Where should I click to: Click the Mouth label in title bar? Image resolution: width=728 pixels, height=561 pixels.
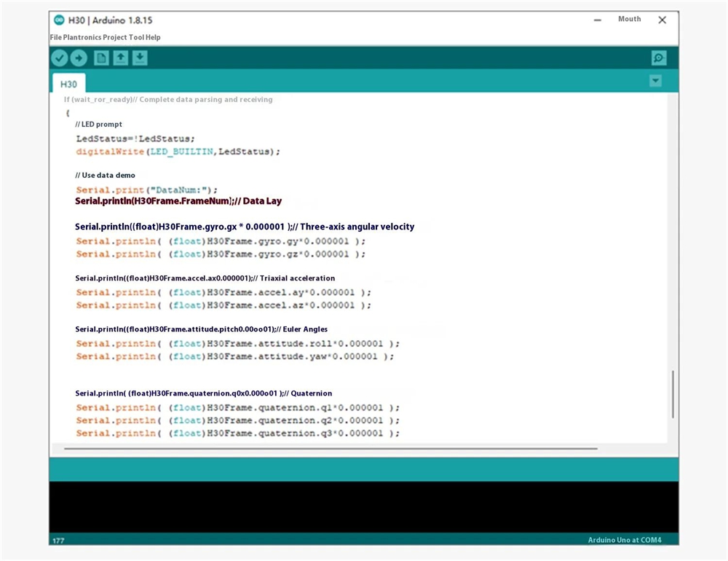tap(629, 20)
